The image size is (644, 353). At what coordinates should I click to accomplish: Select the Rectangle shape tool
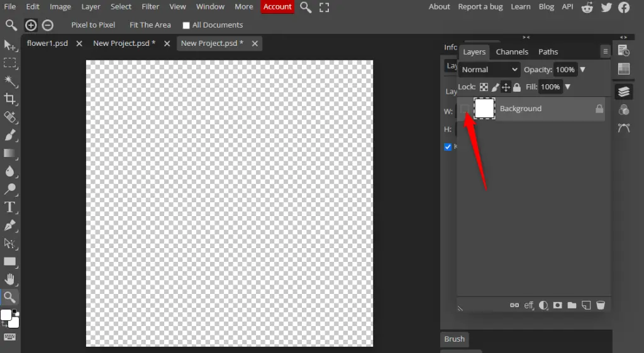[x=9, y=261]
